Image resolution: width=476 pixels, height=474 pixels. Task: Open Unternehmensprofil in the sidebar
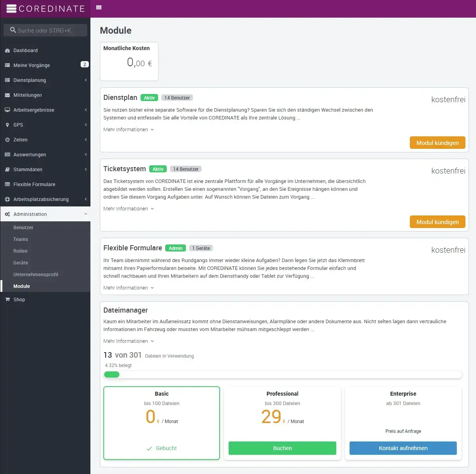[x=36, y=275]
